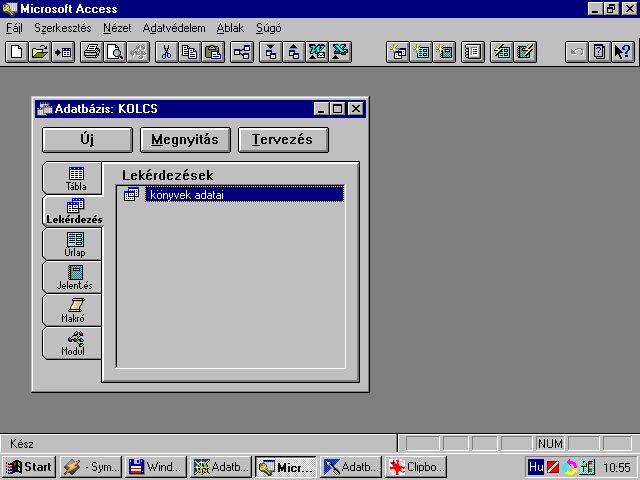Switch to the Sym... taskbar item

pos(91,467)
